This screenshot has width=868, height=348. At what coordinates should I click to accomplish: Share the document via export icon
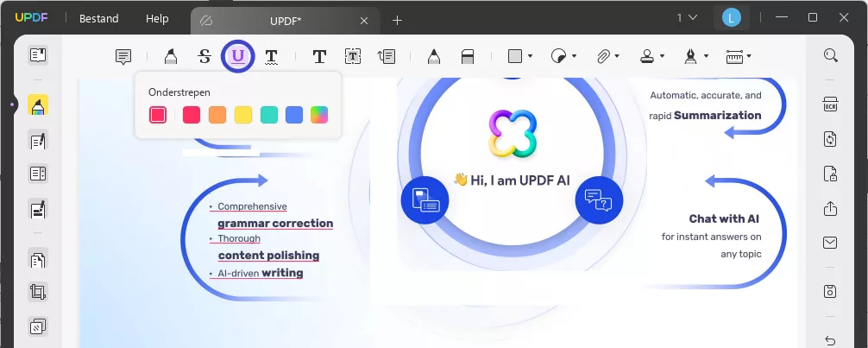click(x=830, y=208)
